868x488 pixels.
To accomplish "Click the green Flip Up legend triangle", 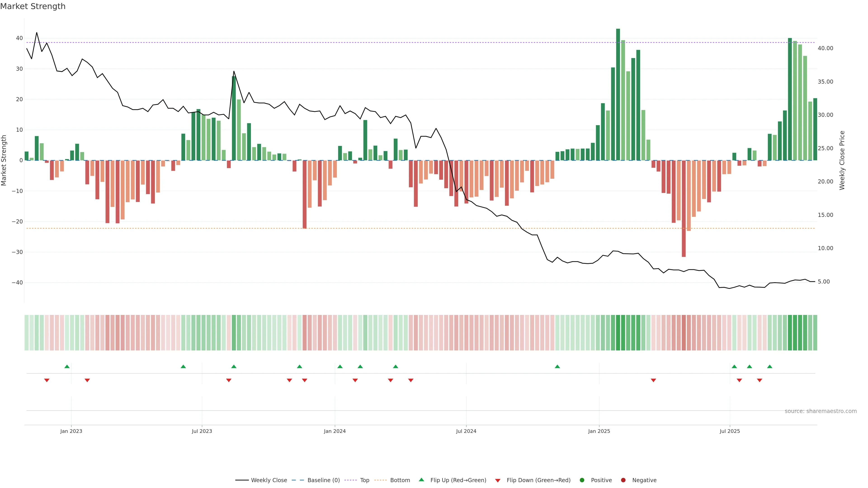I will click(421, 480).
